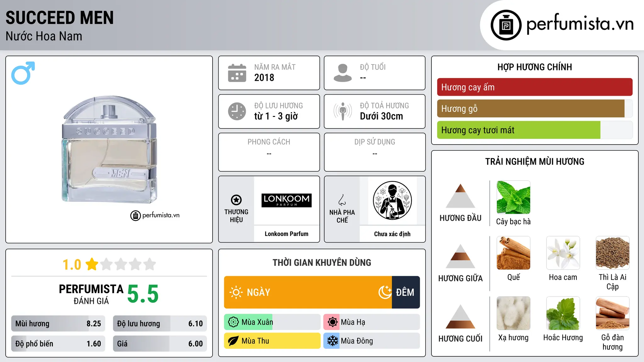Viewport: 644px width, 362px height.
Task: Open the Succeed Men perfume bottle image
Action: point(109,150)
